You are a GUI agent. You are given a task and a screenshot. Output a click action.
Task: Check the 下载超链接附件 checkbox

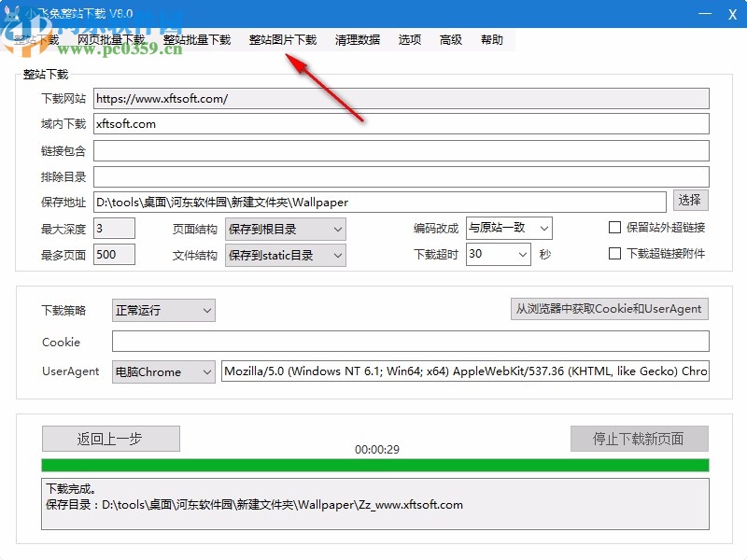pos(614,253)
